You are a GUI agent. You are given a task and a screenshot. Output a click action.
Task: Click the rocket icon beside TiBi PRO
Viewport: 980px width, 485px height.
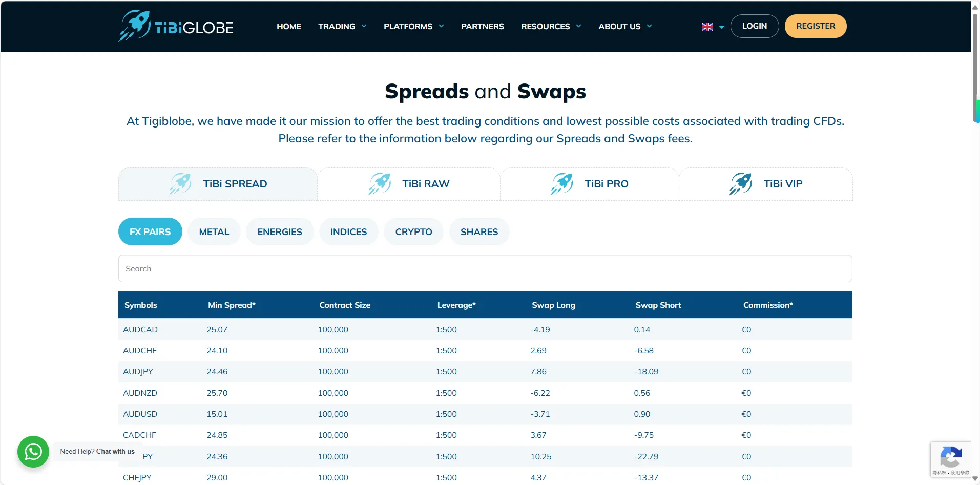tap(562, 184)
